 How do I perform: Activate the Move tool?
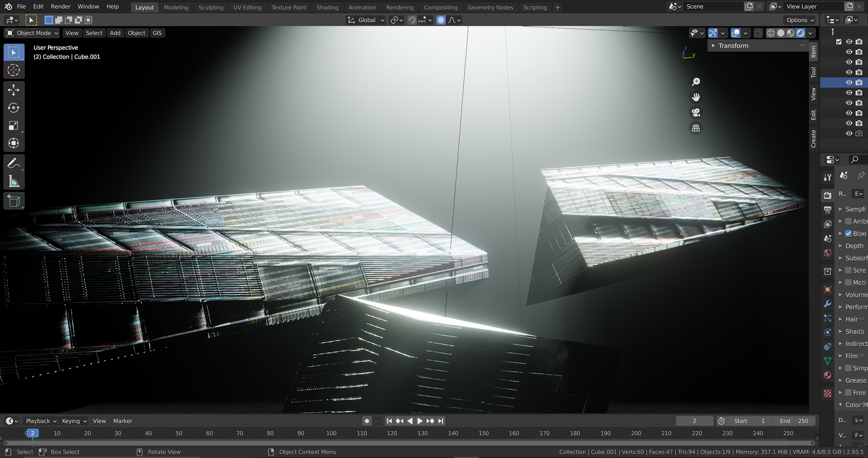pos(14,90)
